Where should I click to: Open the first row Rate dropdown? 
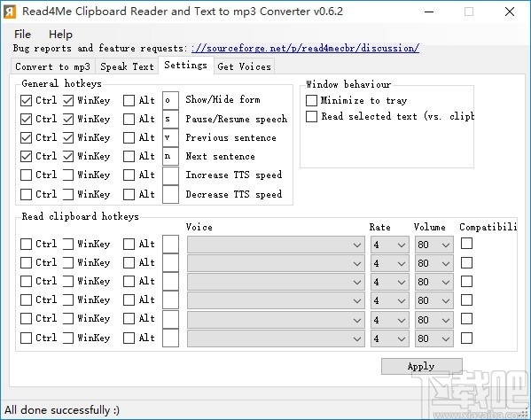coord(389,245)
